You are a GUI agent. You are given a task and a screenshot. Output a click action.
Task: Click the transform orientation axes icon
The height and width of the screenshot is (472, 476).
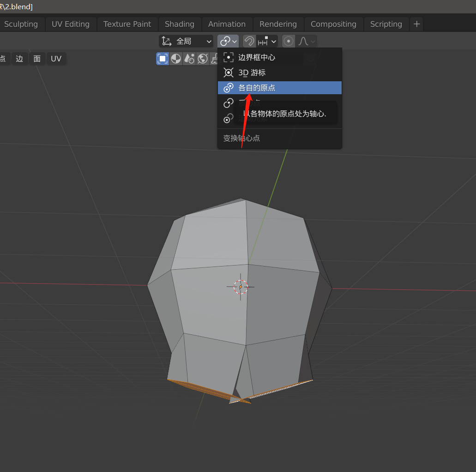[x=167, y=41]
